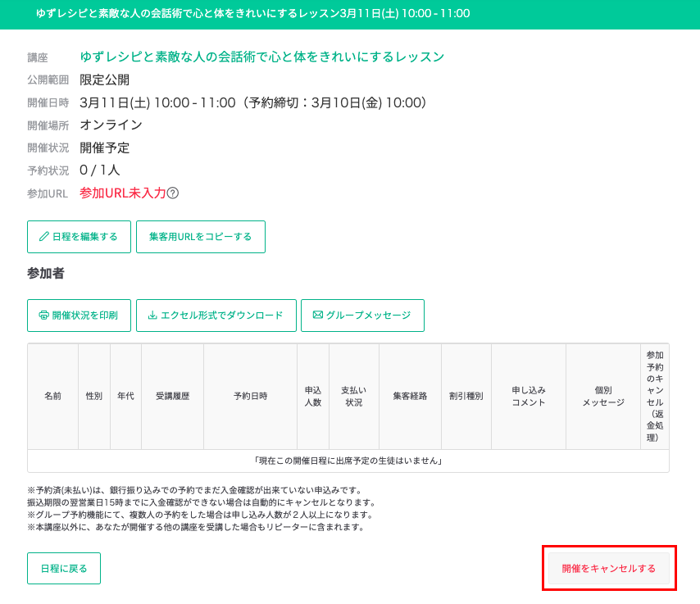700x604 pixels.
Task: Click the オンライン location value
Action: 111,125
